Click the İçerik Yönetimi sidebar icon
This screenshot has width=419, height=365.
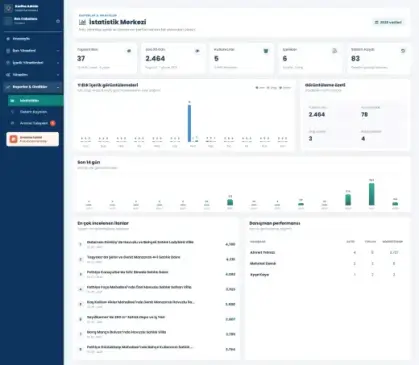coord(8,63)
